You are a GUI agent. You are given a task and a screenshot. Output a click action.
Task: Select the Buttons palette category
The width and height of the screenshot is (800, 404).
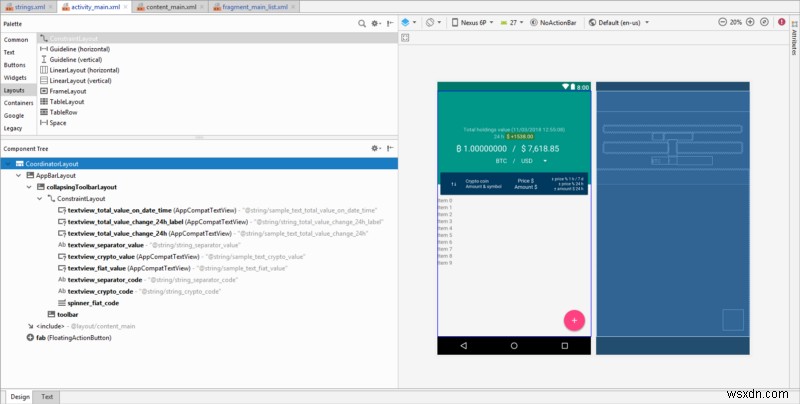coord(15,65)
